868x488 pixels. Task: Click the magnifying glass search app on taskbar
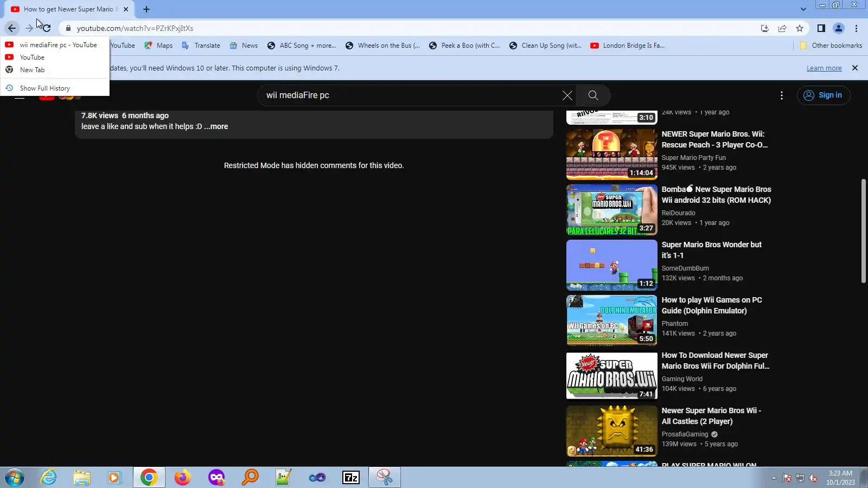(x=250, y=477)
